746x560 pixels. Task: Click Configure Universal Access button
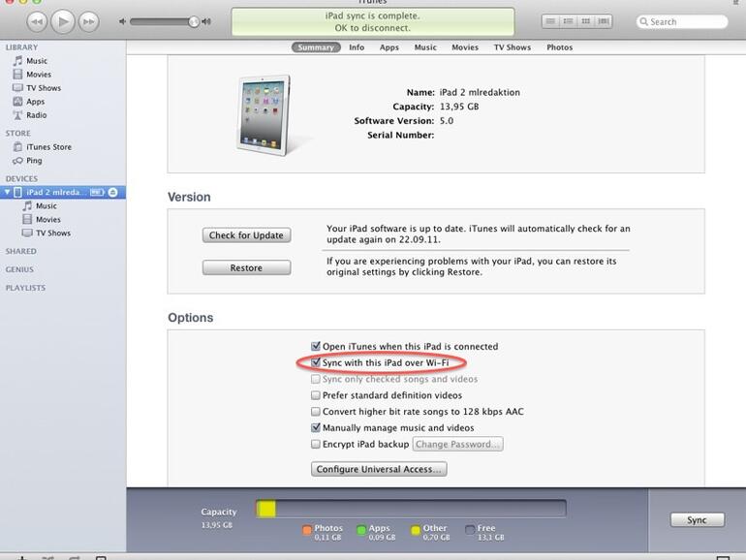pyautogui.click(x=379, y=469)
